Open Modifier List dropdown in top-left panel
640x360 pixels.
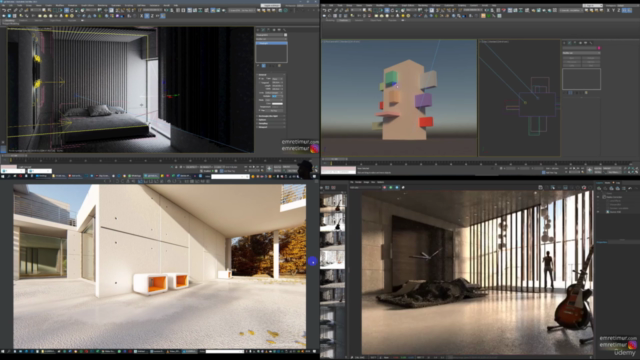271,39
